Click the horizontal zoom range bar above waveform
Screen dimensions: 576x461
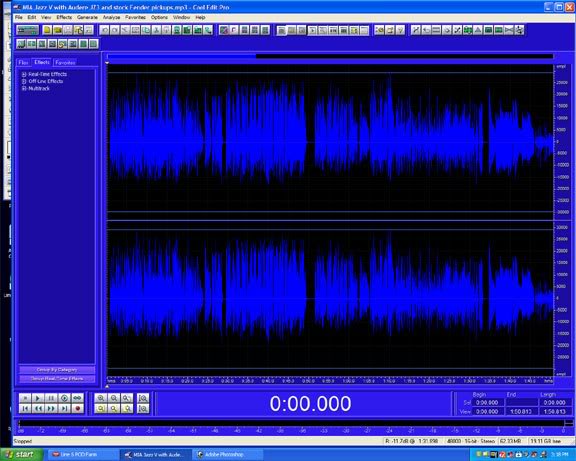[330, 56]
